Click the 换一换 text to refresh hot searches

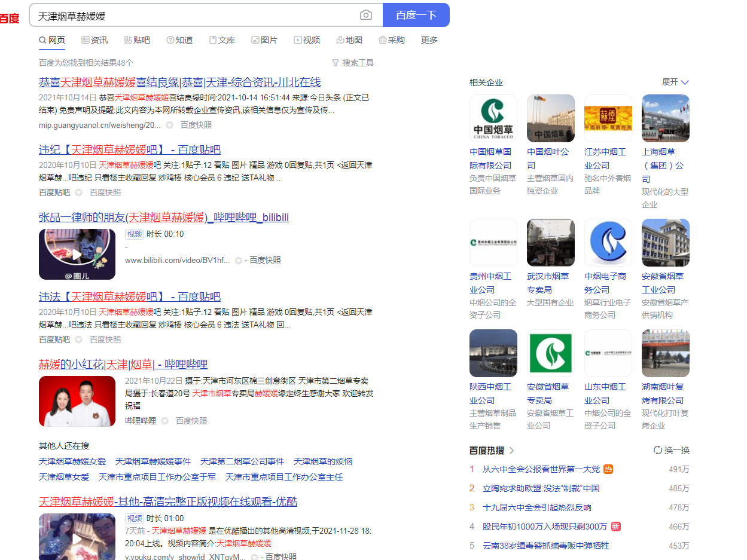tap(677, 450)
